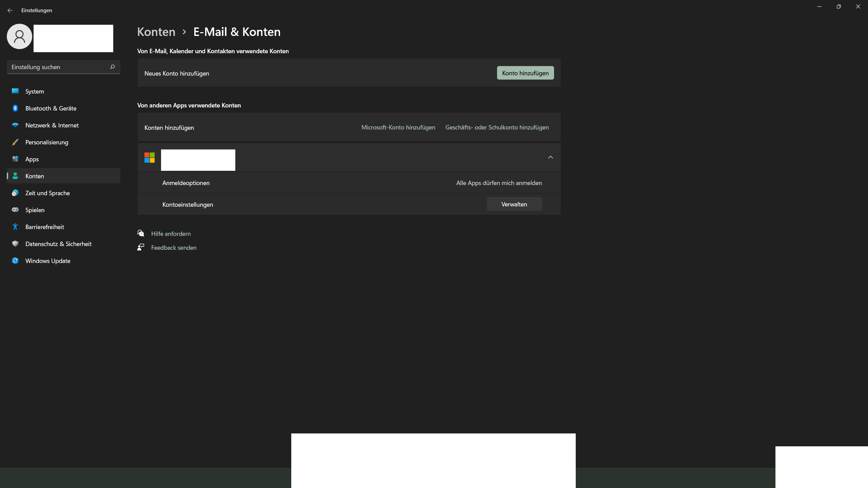Open Anmeldeoptionen dropdown Alle Apps dürfen mich anmelden
This screenshot has height=488, width=868.
(x=499, y=183)
